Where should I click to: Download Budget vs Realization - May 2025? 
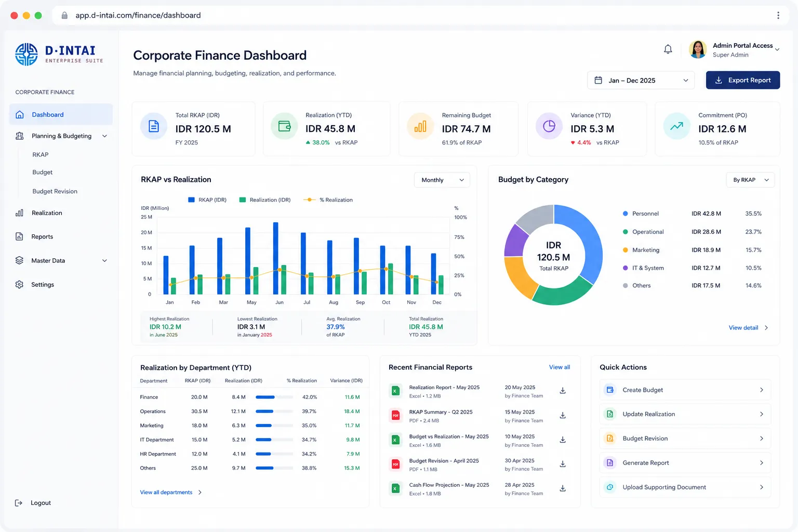pos(563,440)
